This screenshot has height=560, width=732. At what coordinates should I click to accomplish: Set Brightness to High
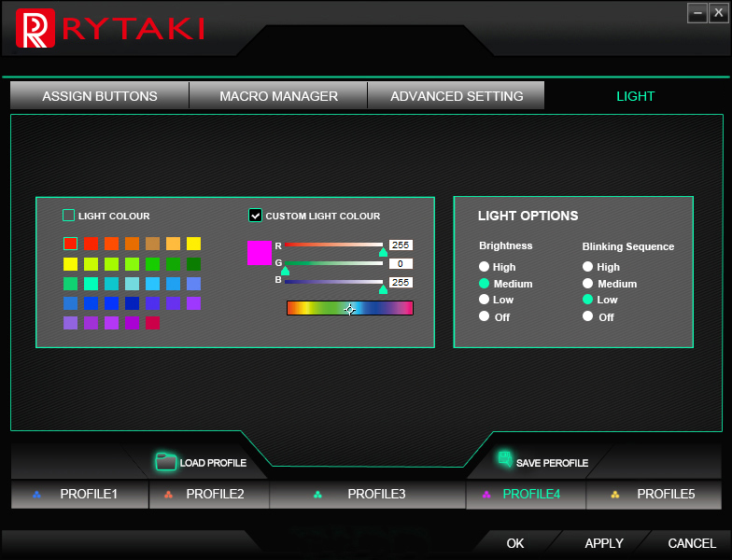coord(485,267)
